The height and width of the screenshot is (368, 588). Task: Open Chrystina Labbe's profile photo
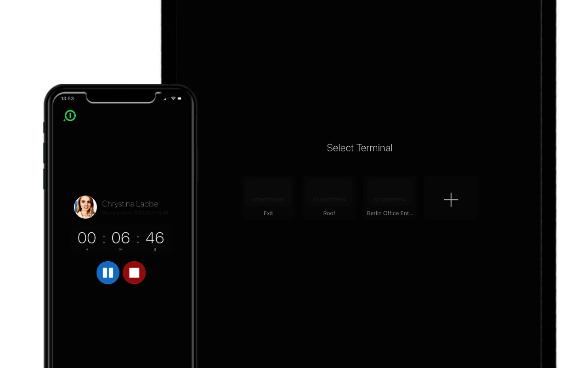click(85, 207)
